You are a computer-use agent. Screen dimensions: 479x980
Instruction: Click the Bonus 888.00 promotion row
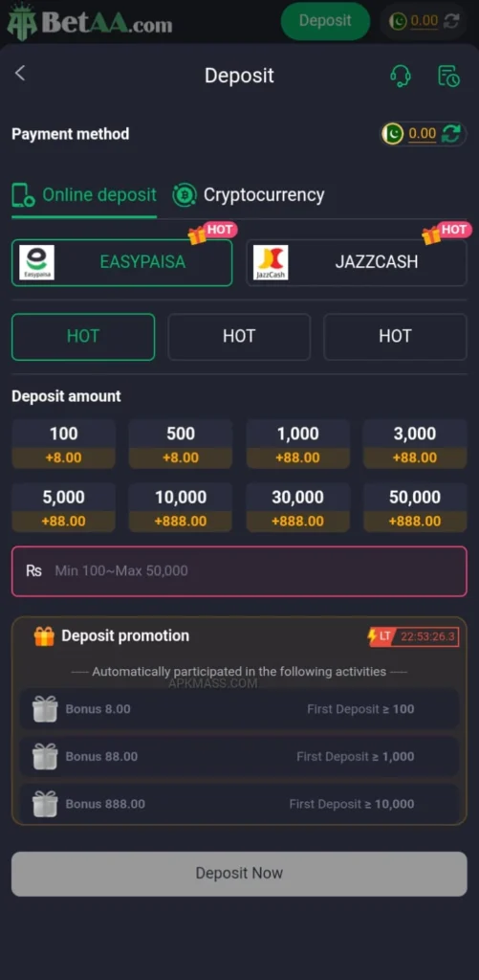click(239, 804)
